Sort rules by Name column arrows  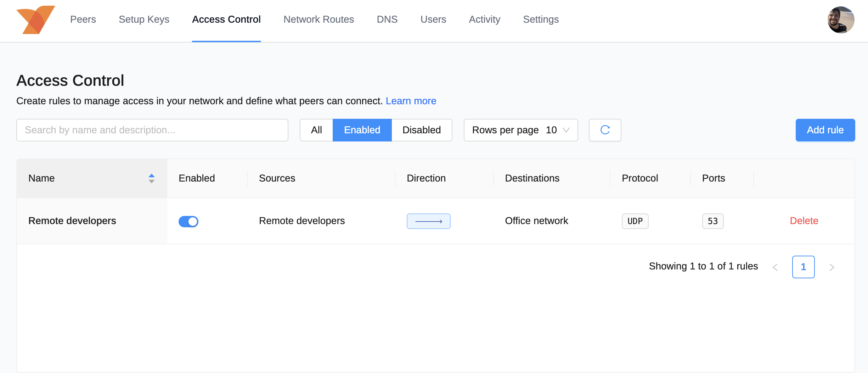click(x=151, y=178)
